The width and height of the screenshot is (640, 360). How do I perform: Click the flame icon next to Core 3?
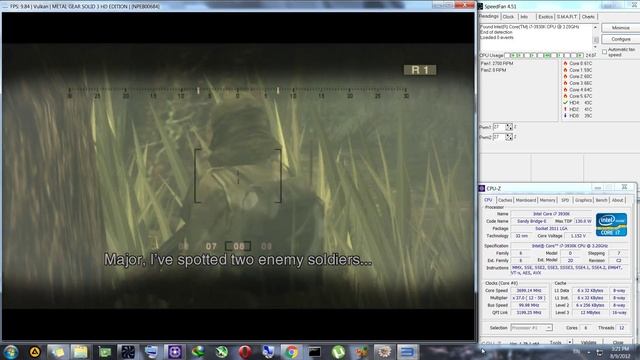tap(565, 83)
